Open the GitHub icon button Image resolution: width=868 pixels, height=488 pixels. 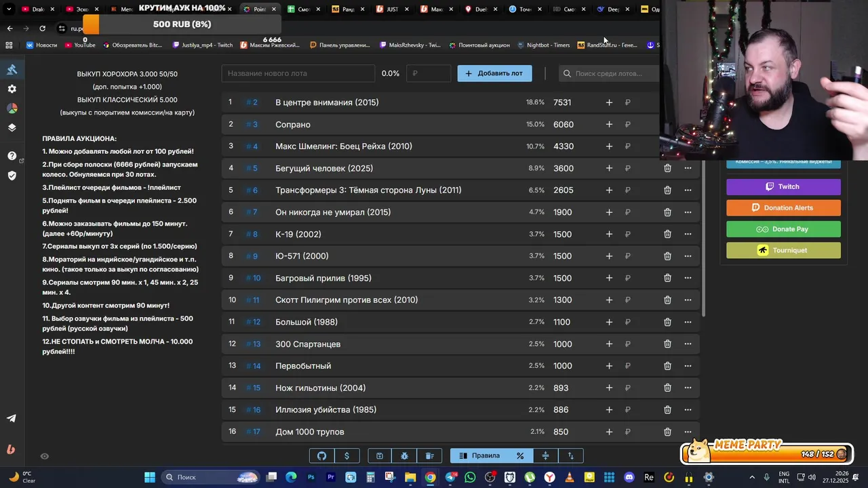click(322, 455)
